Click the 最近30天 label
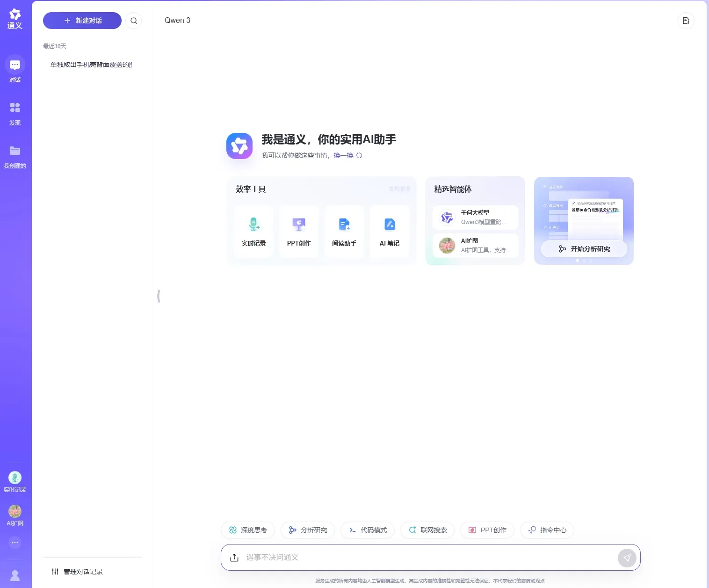 55,46
